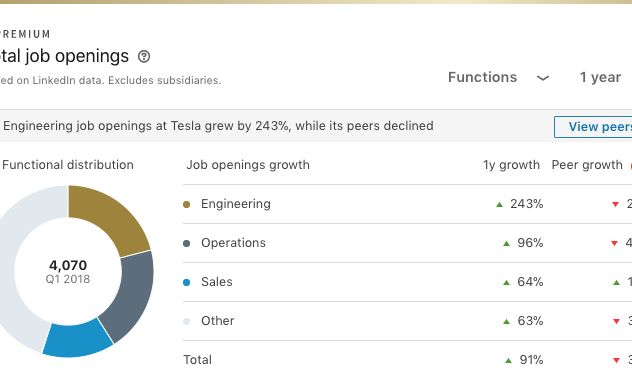Click the 1y growth column header

pyautogui.click(x=511, y=165)
